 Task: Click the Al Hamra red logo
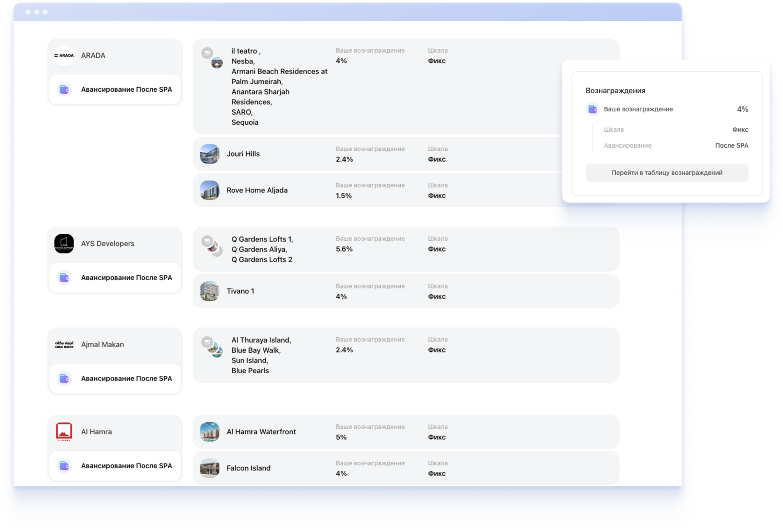coord(64,432)
